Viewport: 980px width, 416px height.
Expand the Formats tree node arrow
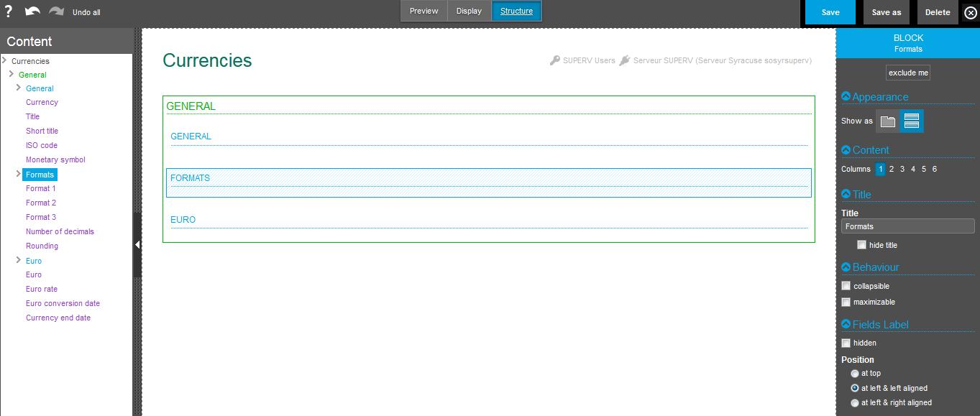[19, 174]
